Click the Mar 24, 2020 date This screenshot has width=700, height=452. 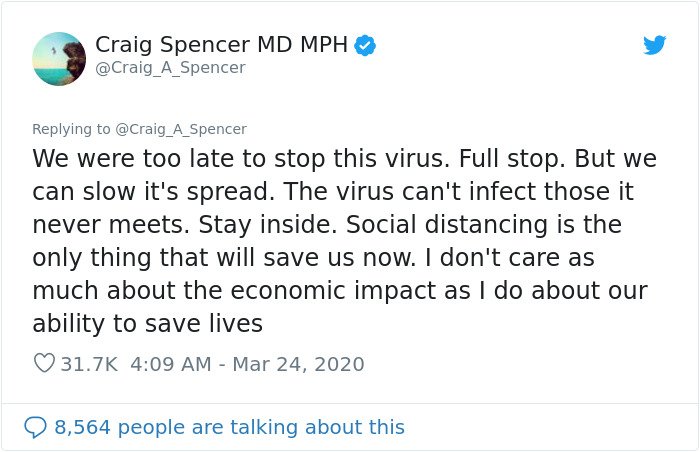(298, 364)
